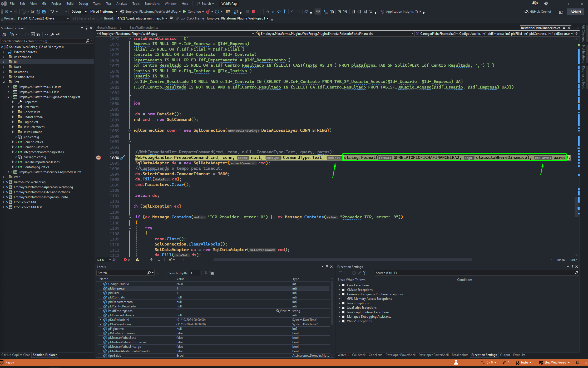Toggle the Win32 Exceptions checkbox
Image resolution: width=588 pixels, height=368 pixels.
[x=343, y=321]
